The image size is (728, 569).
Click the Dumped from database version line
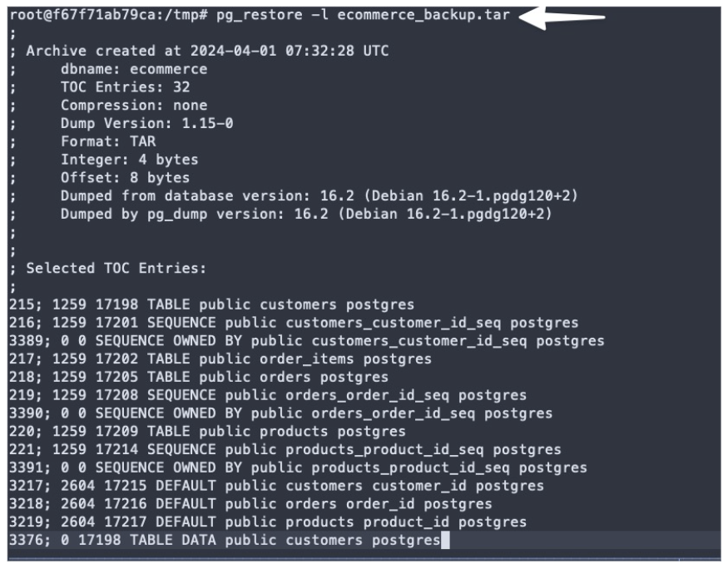[319, 195]
